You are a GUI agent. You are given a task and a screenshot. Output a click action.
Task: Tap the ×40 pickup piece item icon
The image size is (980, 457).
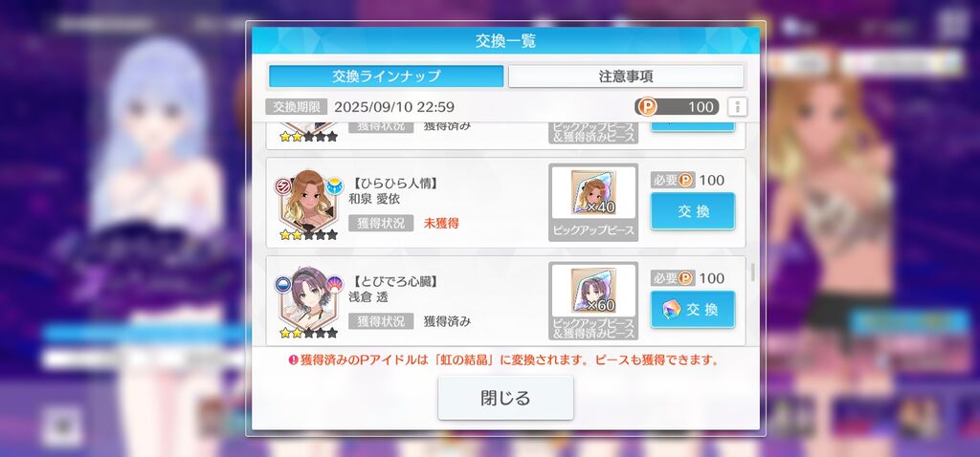(593, 192)
